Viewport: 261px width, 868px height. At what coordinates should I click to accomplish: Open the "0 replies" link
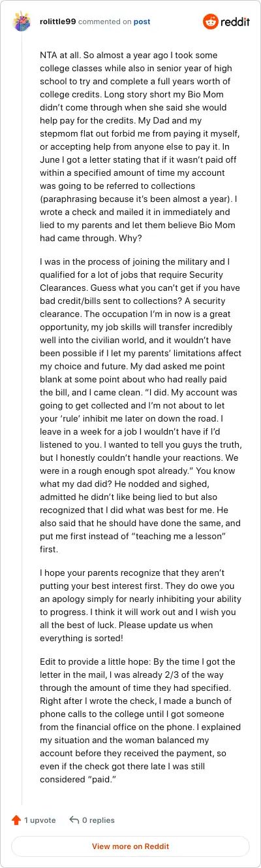pos(99,820)
